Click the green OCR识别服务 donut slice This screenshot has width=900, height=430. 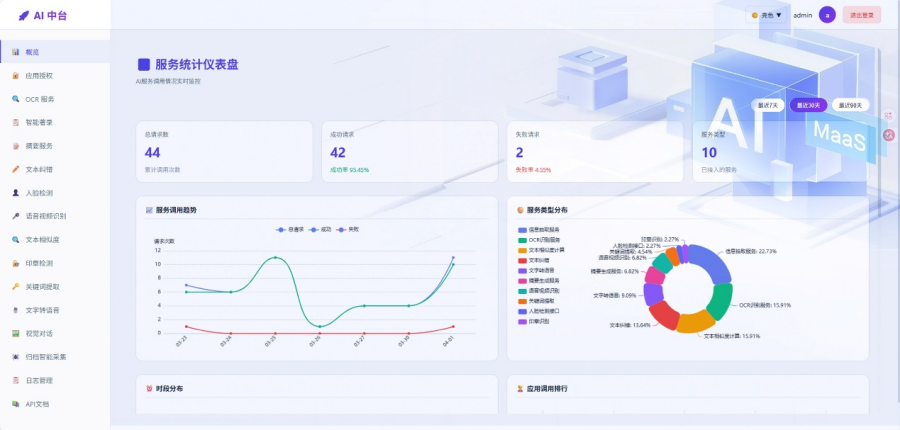tap(720, 301)
